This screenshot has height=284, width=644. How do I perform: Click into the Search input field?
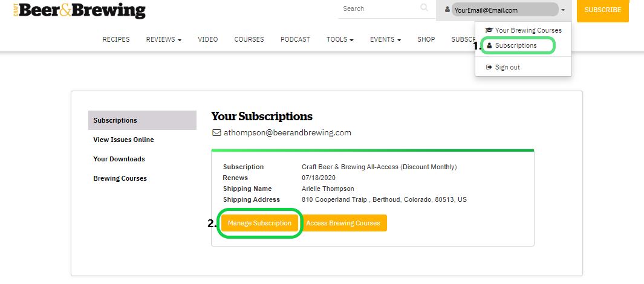pyautogui.click(x=379, y=8)
